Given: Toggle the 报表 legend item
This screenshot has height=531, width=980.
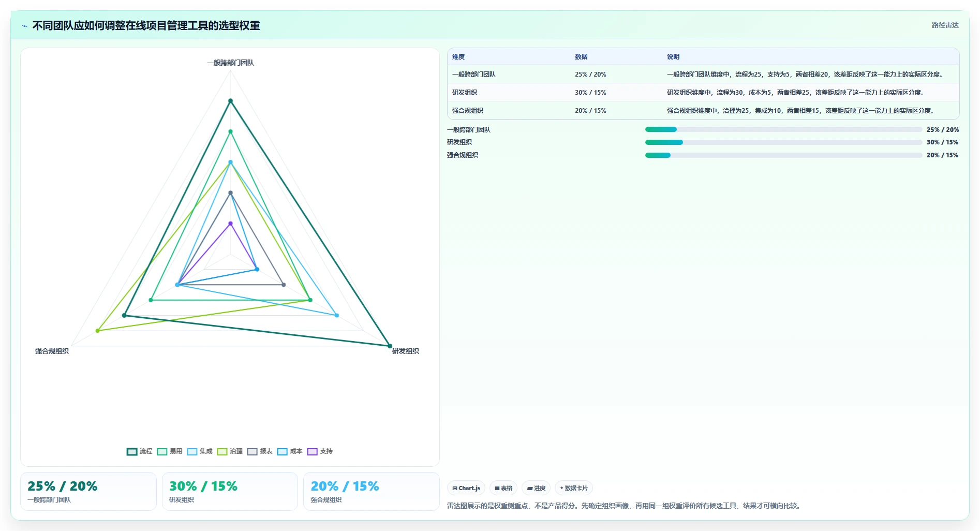Looking at the screenshot, I should pyautogui.click(x=260, y=451).
